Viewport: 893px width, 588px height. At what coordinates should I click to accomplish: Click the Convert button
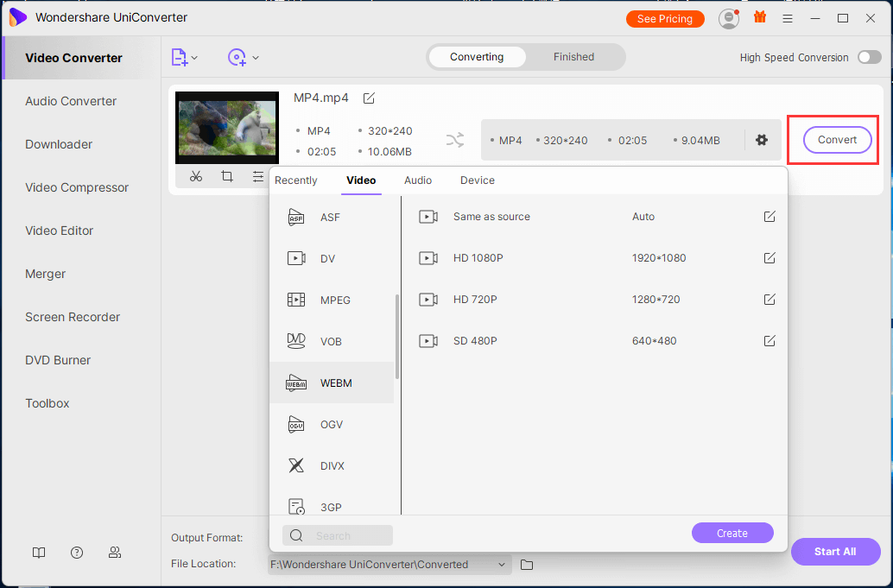point(837,140)
